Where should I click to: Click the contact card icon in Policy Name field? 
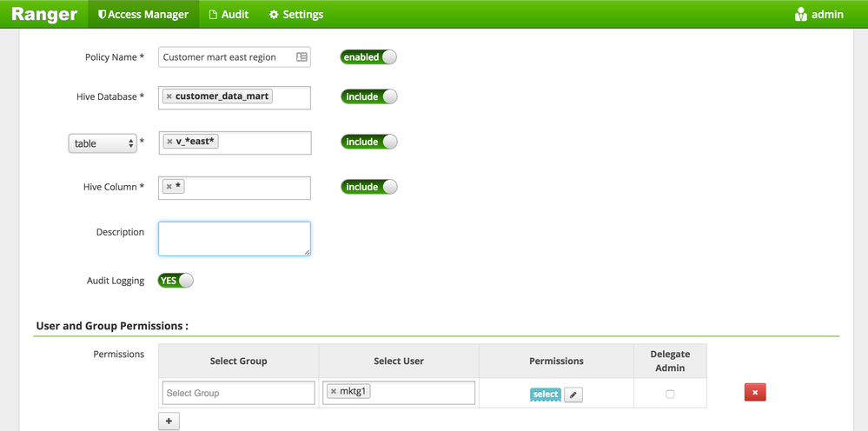(301, 57)
